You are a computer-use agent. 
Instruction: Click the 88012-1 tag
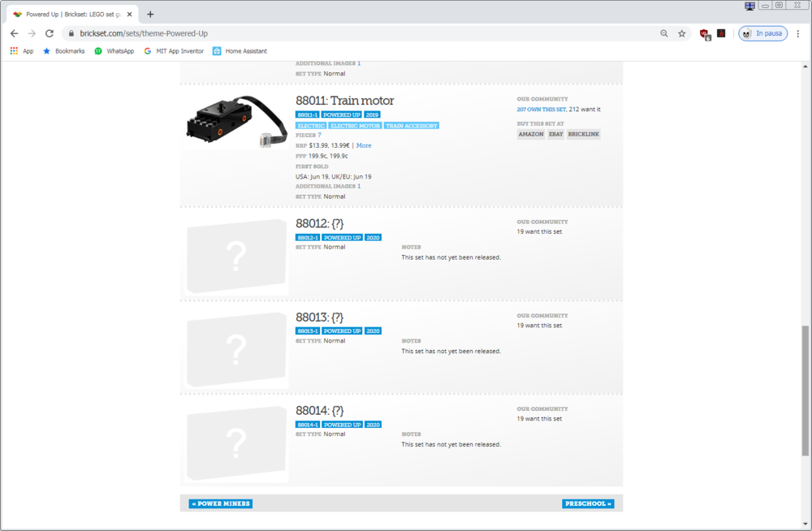(x=308, y=237)
